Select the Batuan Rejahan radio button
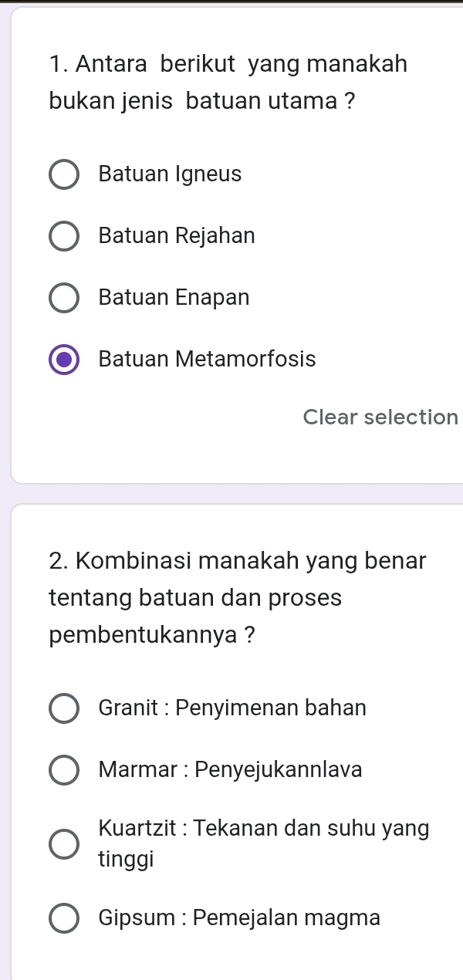Screen dimensions: 463x980 (64, 236)
